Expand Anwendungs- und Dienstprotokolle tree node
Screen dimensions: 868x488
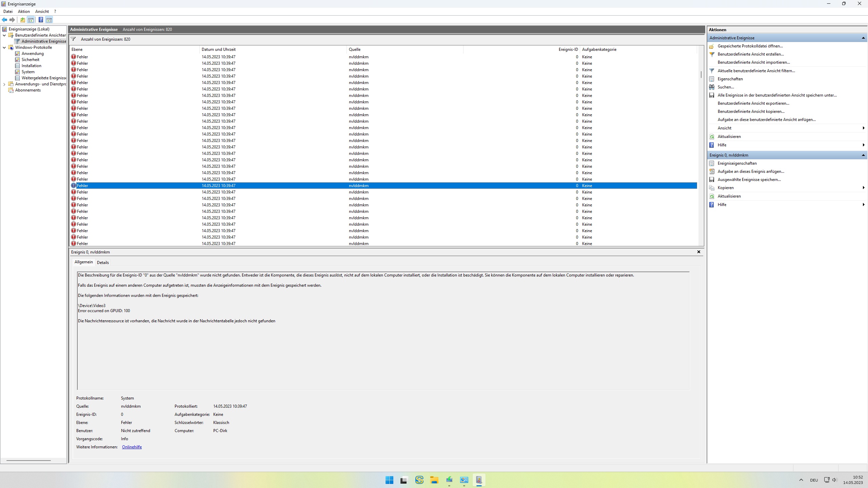4,84
